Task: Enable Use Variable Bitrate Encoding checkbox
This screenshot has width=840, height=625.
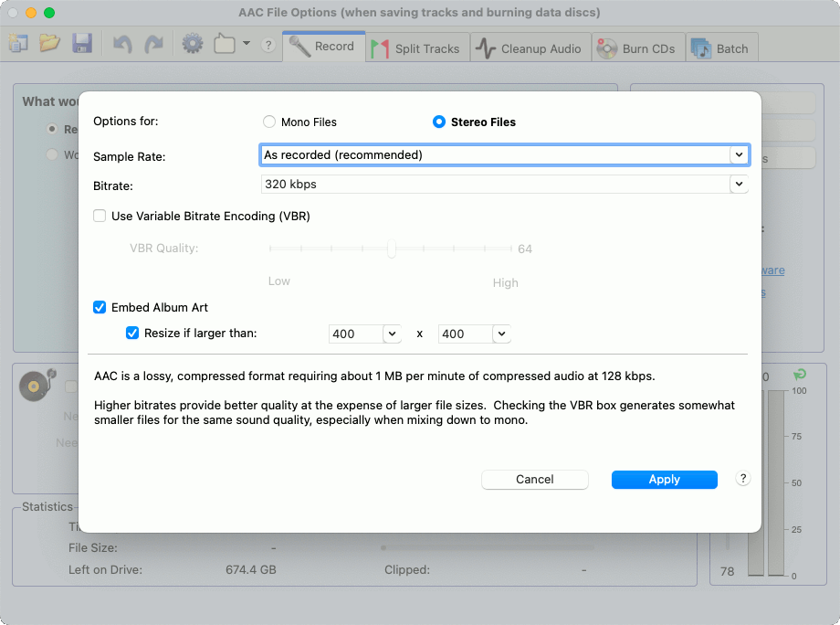Action: (x=100, y=216)
